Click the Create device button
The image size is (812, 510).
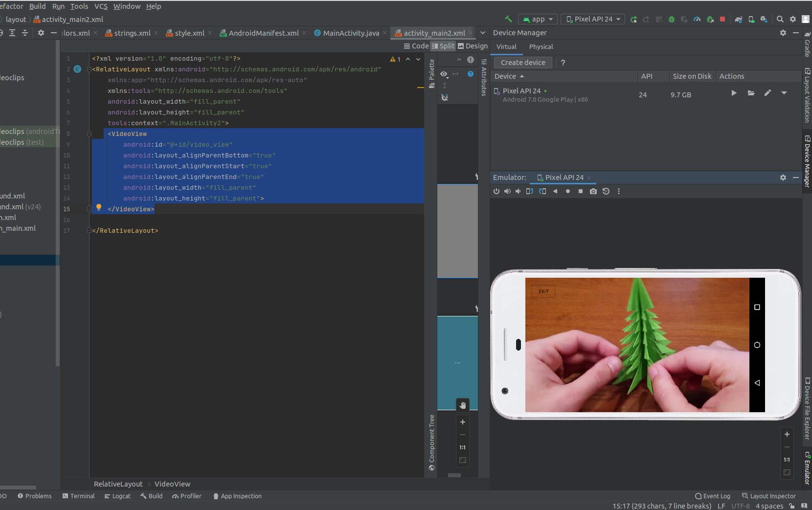(523, 63)
